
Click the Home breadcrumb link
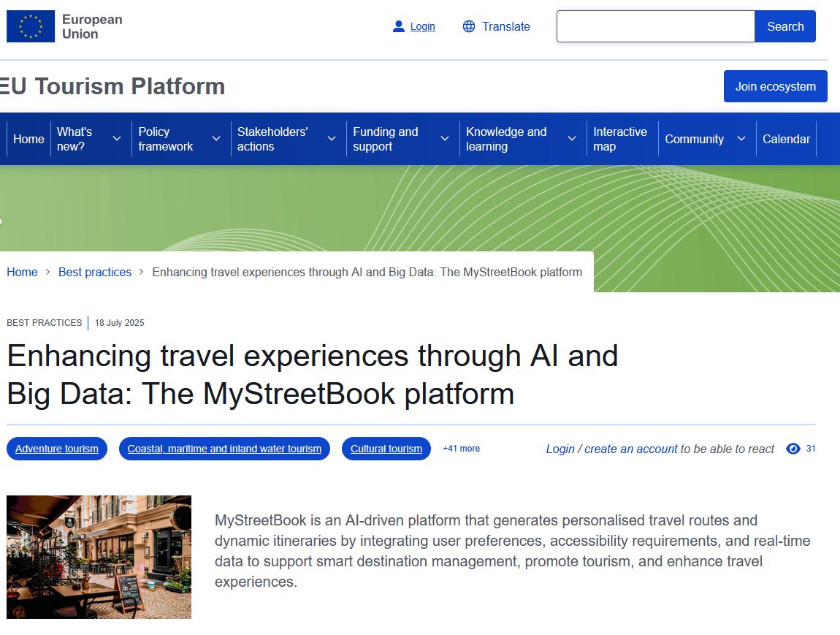tap(22, 272)
